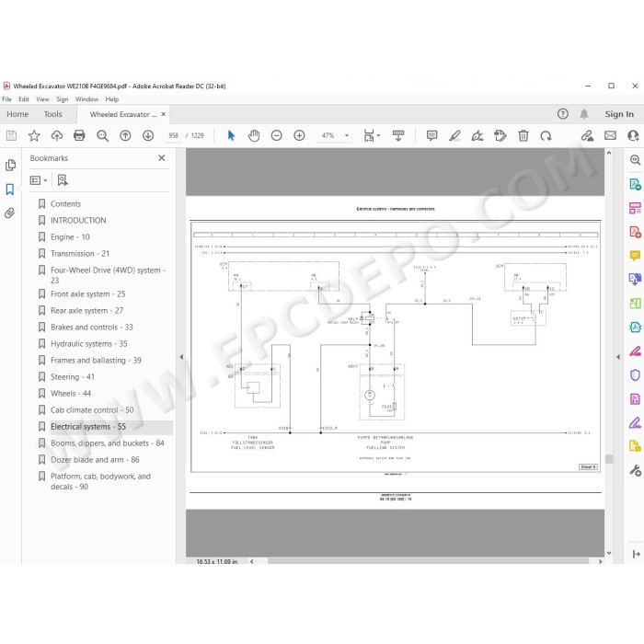Image resolution: width=644 pixels, height=644 pixels.
Task: Collapse the right tools pane arrow
Action: 618,357
